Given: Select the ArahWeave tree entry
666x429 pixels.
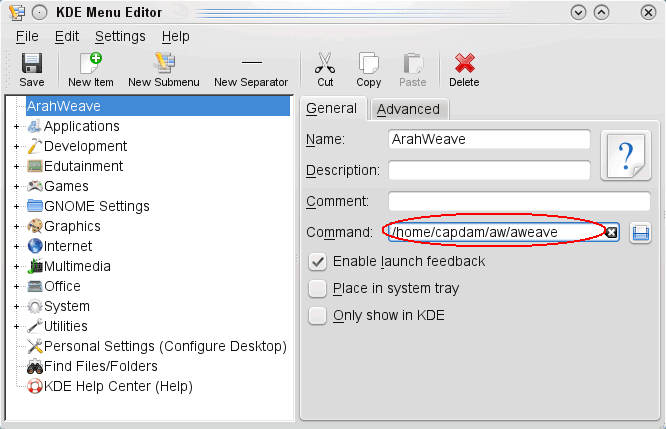Looking at the screenshot, I should click(x=158, y=106).
